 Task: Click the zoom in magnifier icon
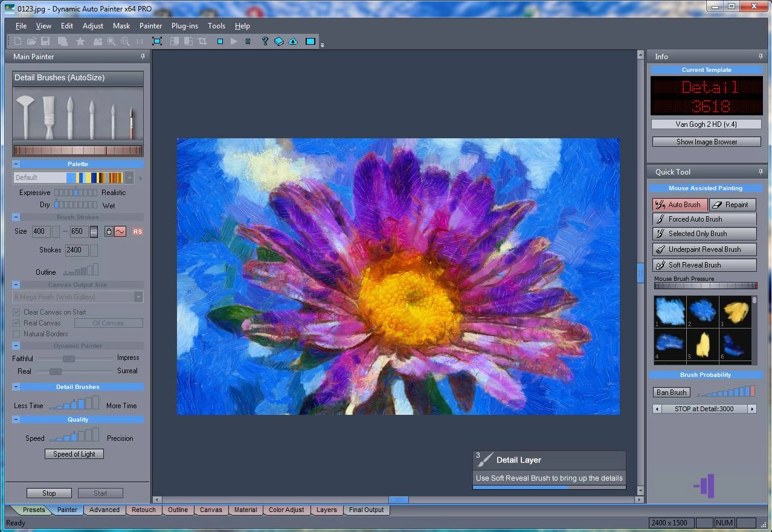coord(111,41)
